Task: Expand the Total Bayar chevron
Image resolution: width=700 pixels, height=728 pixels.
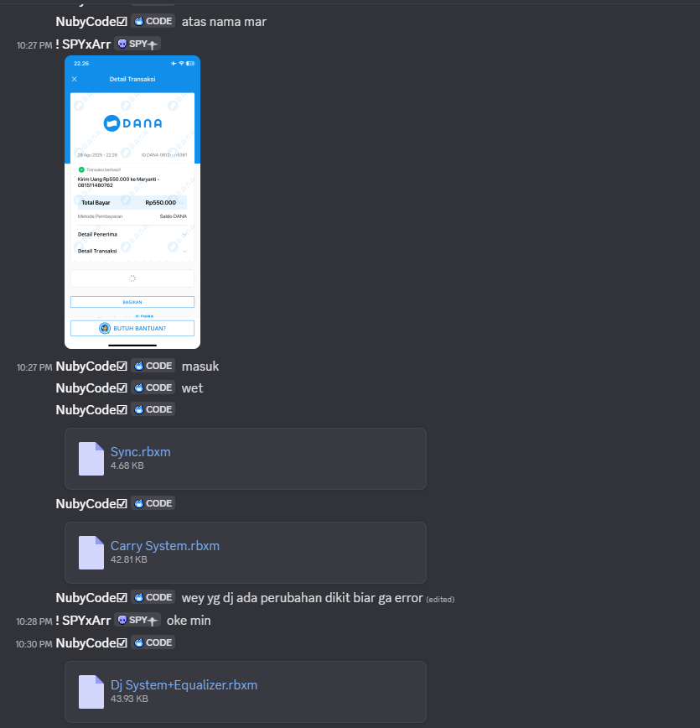Action: pos(182,202)
